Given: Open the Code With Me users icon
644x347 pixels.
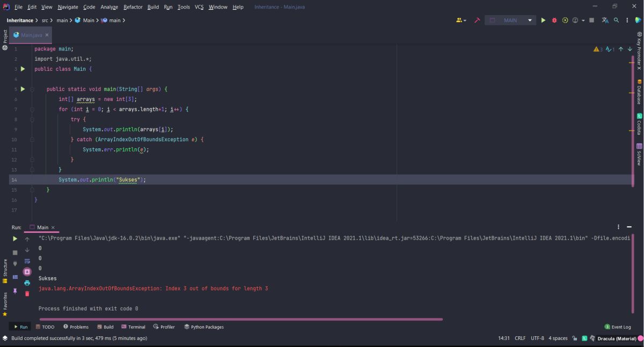Looking at the screenshot, I should [460, 20].
